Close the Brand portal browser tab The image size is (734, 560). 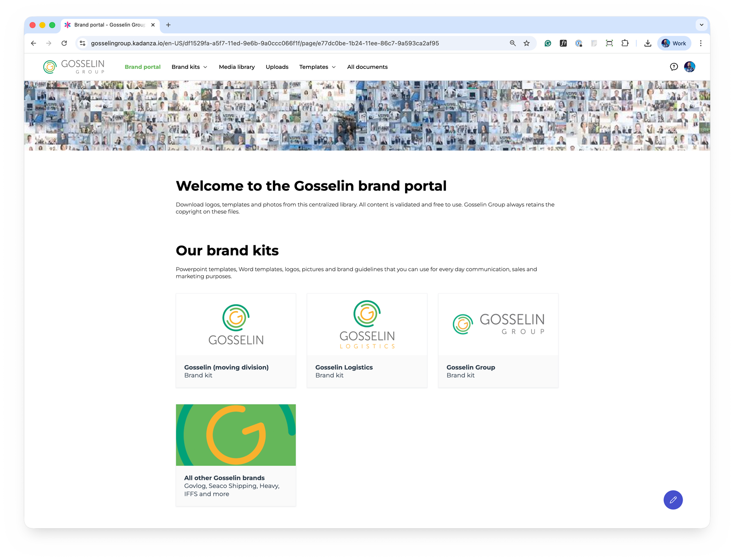tap(153, 25)
